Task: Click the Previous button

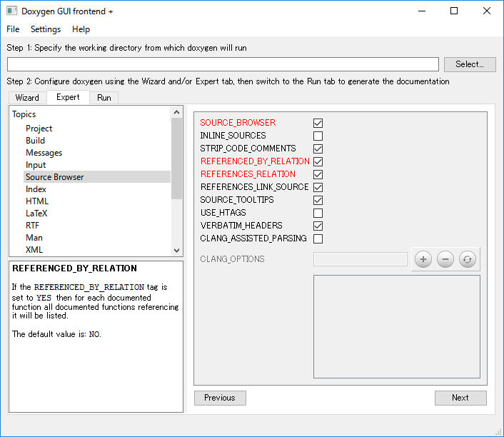Action: (220, 398)
